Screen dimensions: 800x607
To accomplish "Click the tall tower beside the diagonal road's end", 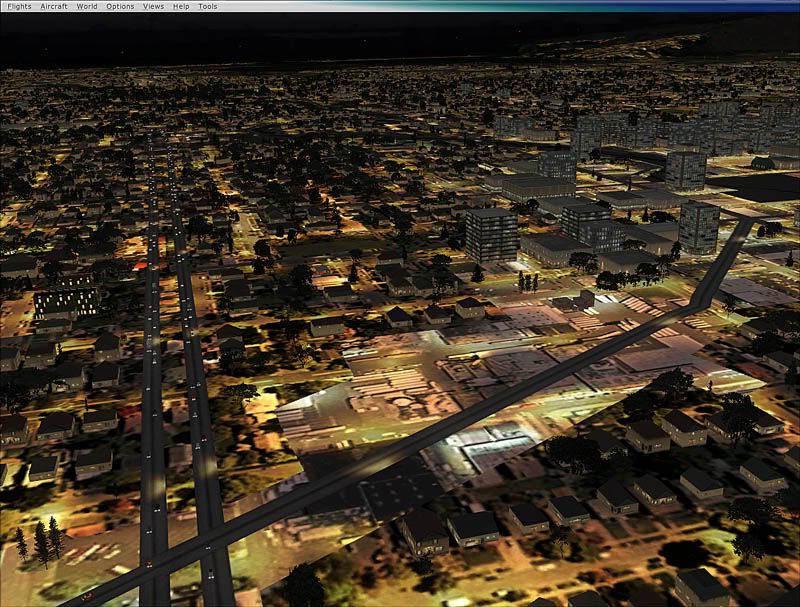I will pyautogui.click(x=698, y=227).
